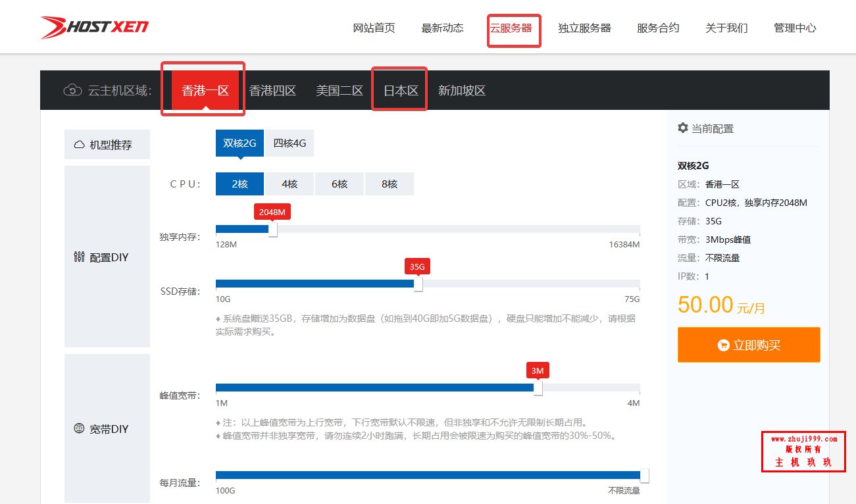Choose the 四核4G recommended model
This screenshot has height=504, width=856.
(290, 143)
